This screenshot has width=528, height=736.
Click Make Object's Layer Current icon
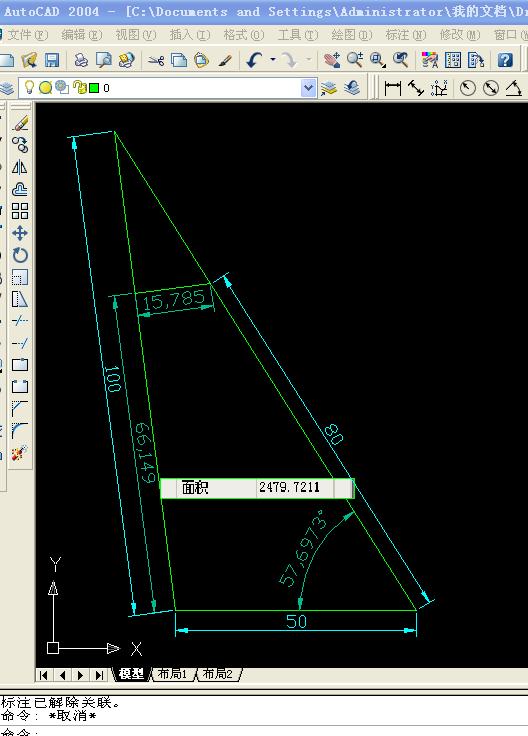pyautogui.click(x=329, y=88)
